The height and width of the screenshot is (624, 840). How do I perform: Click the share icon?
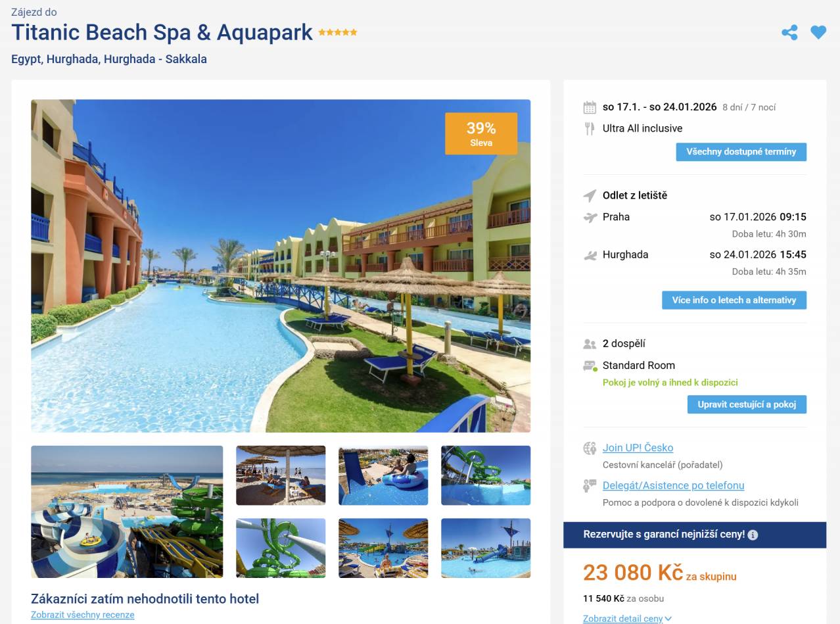pos(789,32)
